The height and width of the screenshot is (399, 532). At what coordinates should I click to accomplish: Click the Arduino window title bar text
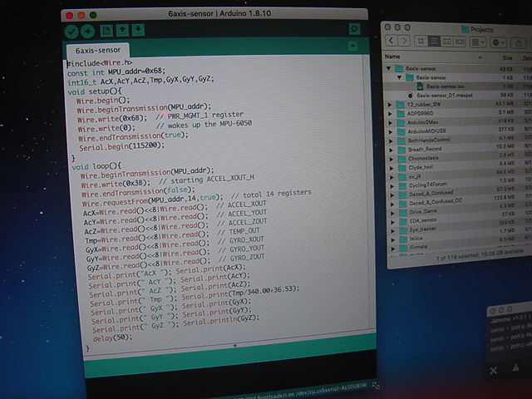[x=219, y=13]
